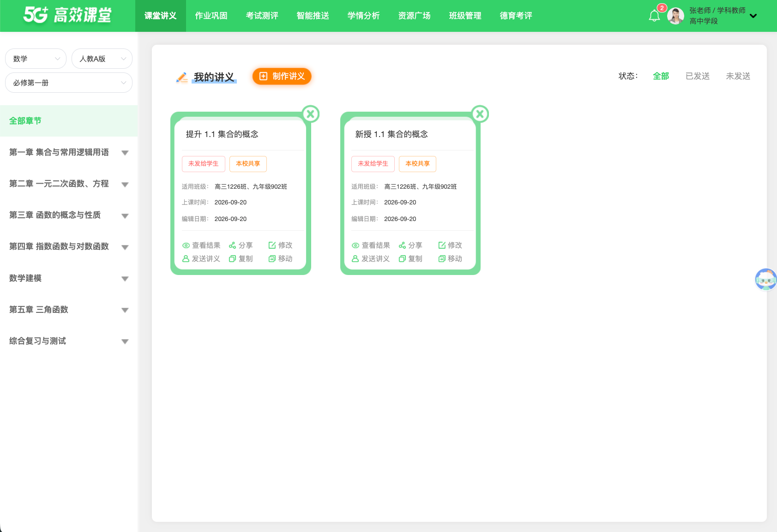The width and height of the screenshot is (777, 532).
Task: Close the 提升 1.1 集合的概念 card
Action: [x=311, y=114]
